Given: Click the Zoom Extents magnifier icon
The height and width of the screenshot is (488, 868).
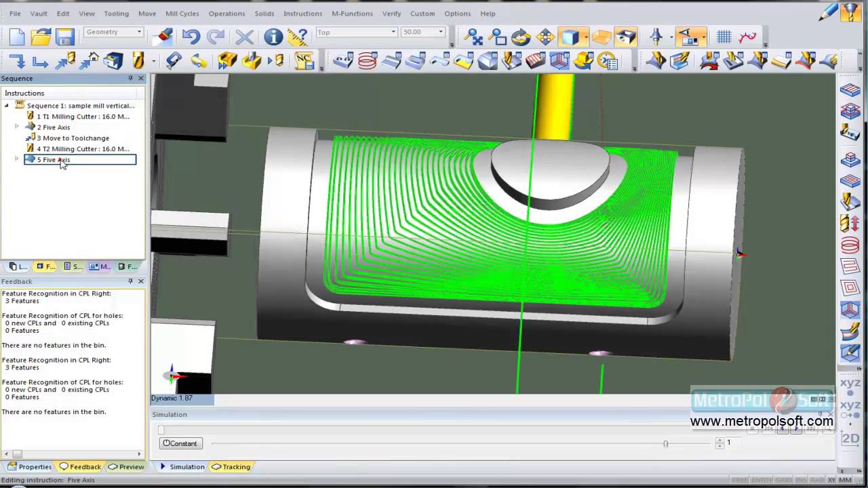Looking at the screenshot, I should point(473,37).
